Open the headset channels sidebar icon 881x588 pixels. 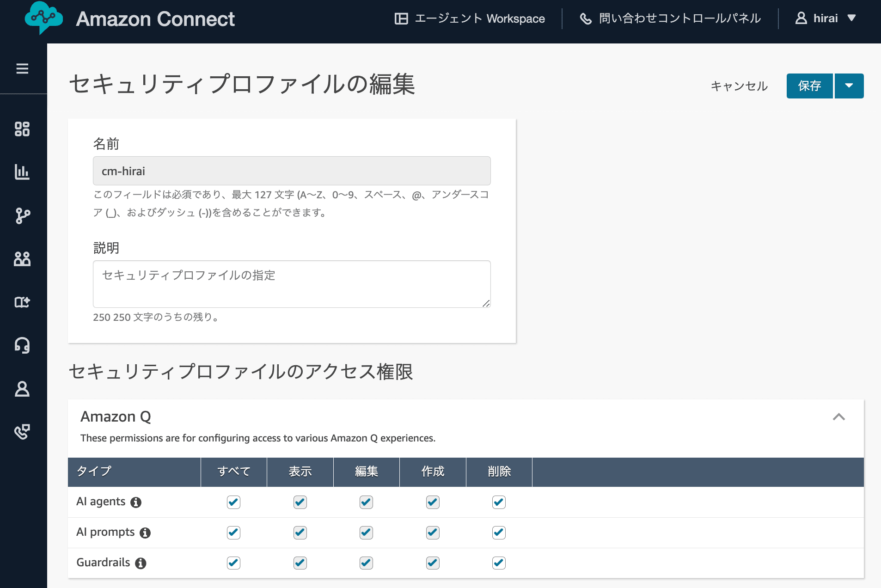[x=22, y=345]
